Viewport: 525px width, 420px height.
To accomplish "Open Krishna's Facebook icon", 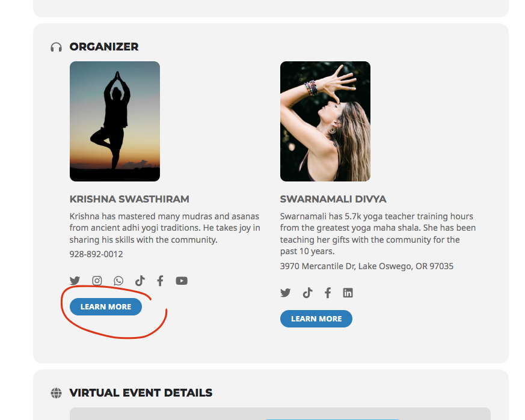I will coord(161,281).
